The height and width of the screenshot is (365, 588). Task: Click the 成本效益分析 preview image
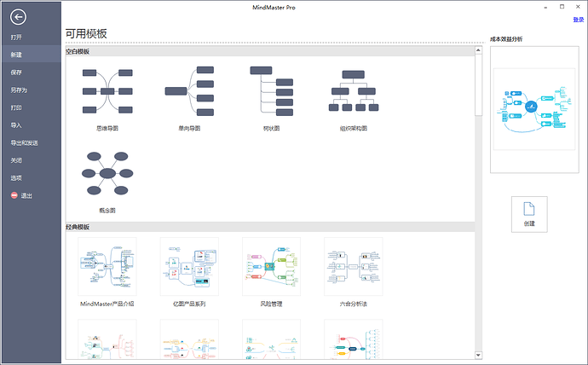(x=534, y=109)
